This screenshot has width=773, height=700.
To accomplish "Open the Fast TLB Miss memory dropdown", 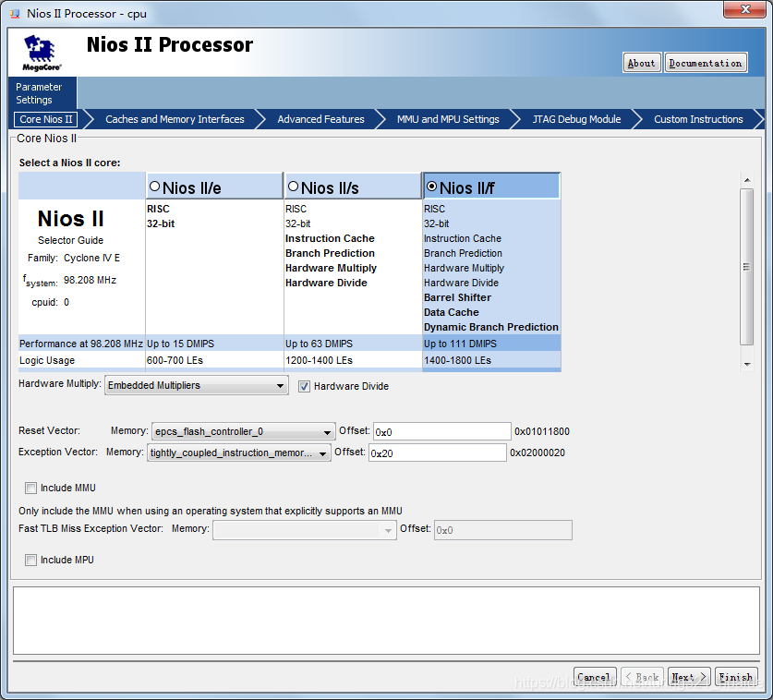I will point(304,530).
